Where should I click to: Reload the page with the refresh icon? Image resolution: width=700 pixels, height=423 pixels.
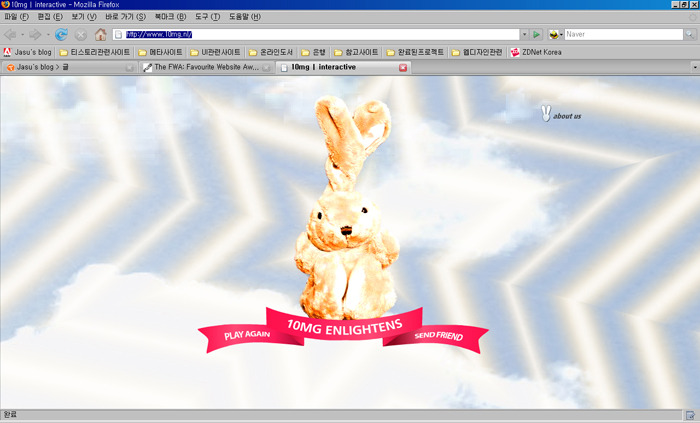pyautogui.click(x=61, y=34)
